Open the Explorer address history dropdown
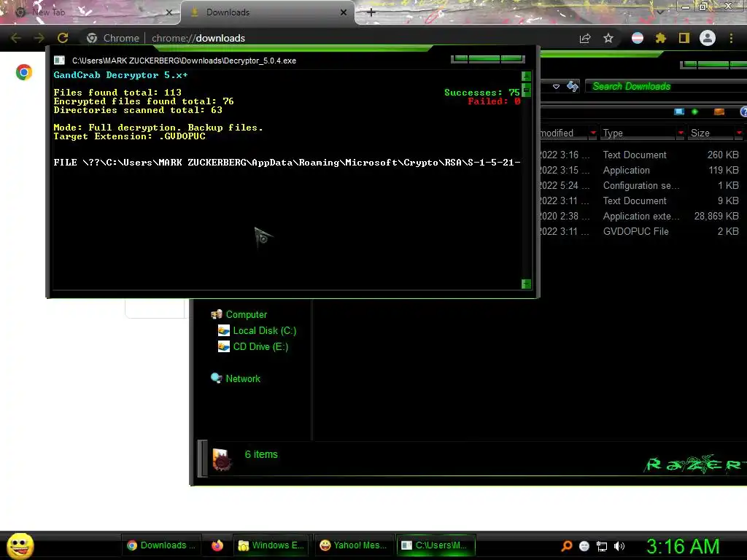747x560 pixels. [556, 87]
